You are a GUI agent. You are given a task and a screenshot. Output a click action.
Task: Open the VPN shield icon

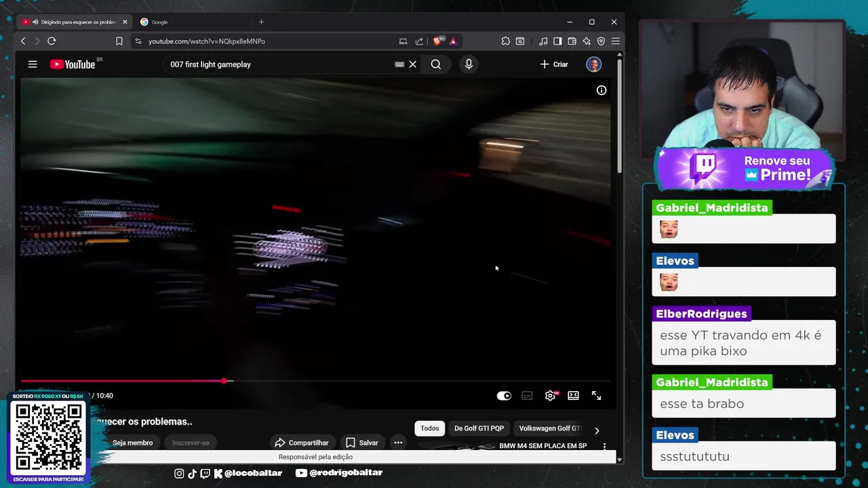[x=601, y=41]
